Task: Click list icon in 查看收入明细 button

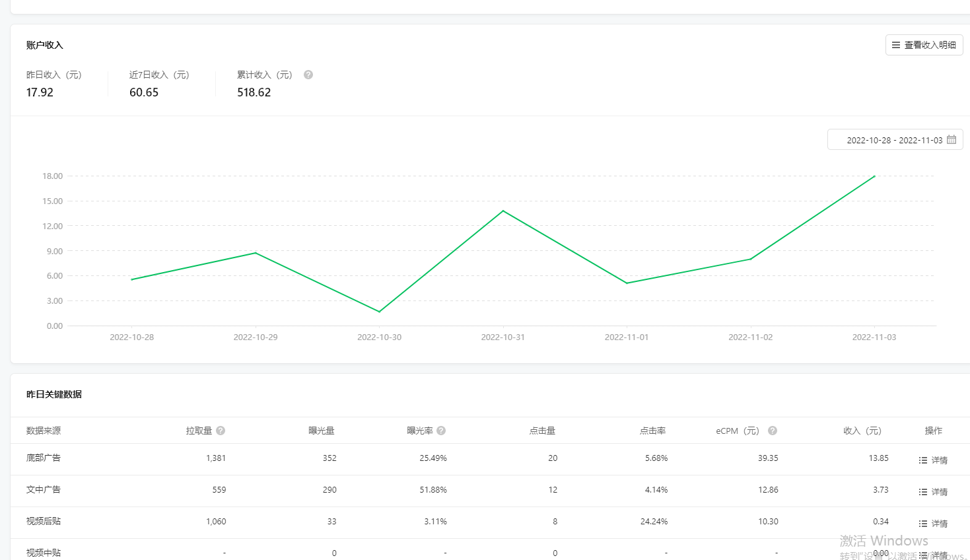Action: click(x=896, y=45)
